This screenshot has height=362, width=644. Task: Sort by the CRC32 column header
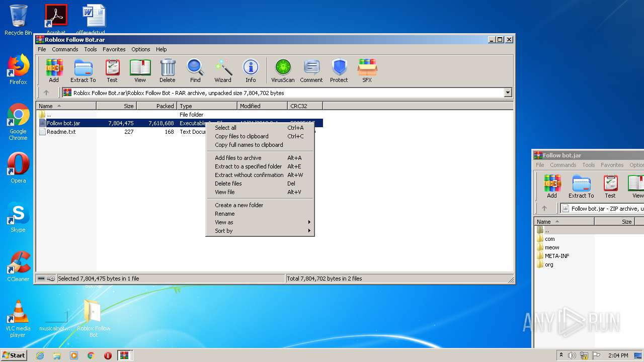tap(305, 106)
